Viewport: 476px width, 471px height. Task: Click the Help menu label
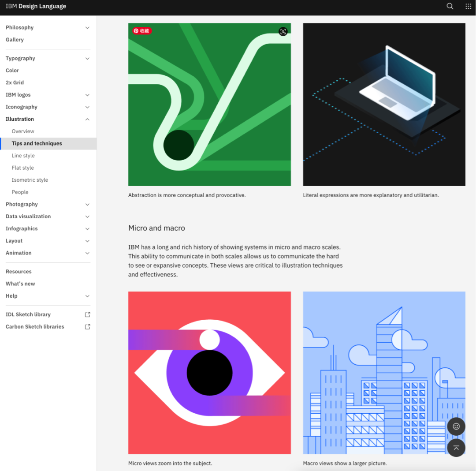(11, 296)
